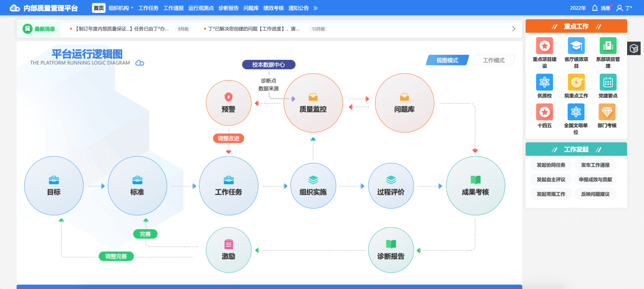Open the 院重点工作 target icon
Viewport: 644px width, 289px height.
click(576, 82)
